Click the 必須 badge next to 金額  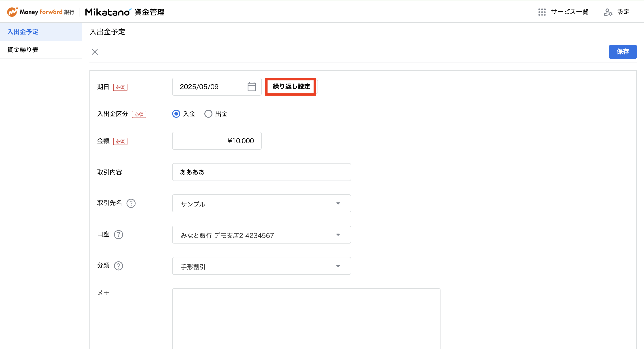[x=120, y=141]
